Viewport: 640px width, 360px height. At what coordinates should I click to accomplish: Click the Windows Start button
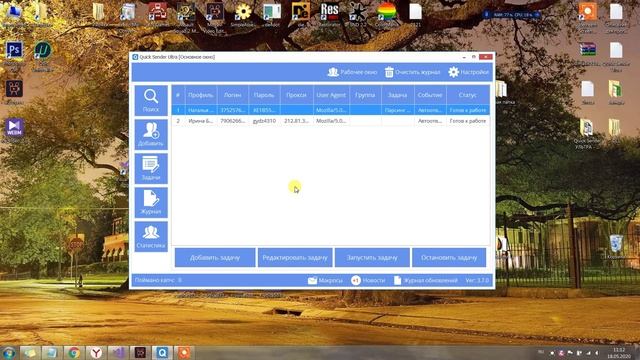[x=8, y=353]
